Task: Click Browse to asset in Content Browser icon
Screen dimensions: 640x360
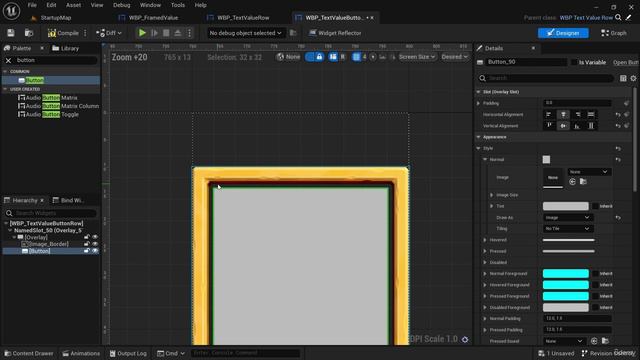Action: pyautogui.click(x=29, y=33)
